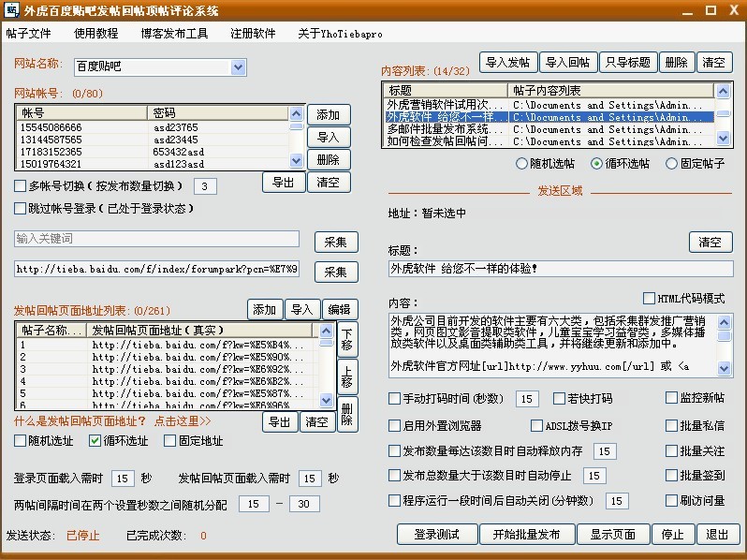
Task: Click the 标题 input field
Action: point(561,269)
